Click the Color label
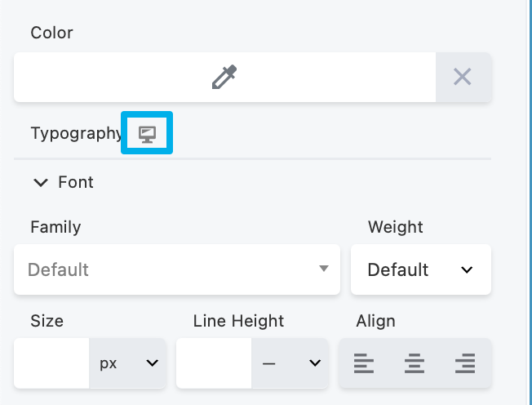 point(51,33)
